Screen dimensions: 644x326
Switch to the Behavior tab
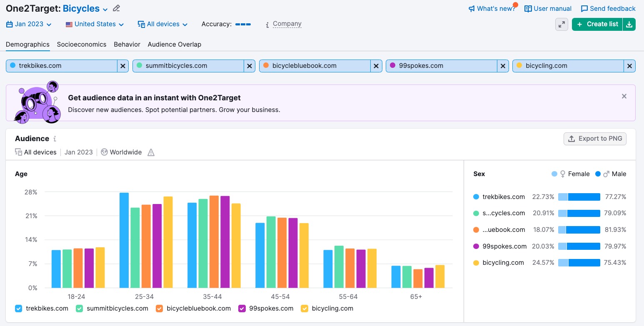(127, 45)
